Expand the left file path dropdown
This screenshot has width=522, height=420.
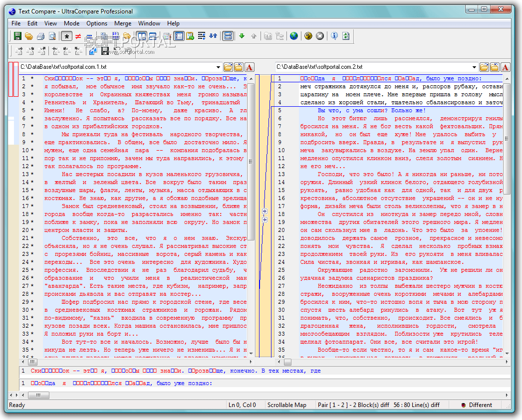(x=218, y=67)
